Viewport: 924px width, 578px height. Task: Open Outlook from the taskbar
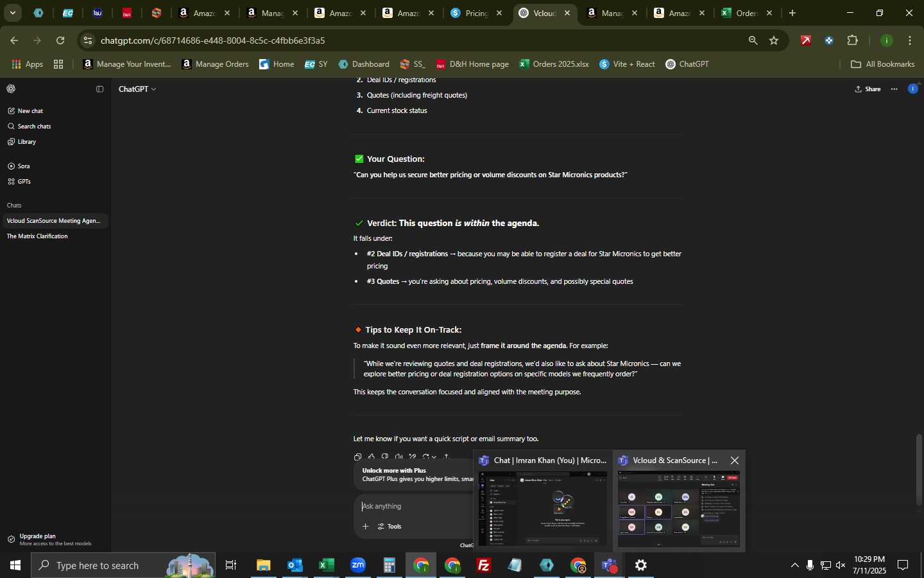click(x=295, y=565)
